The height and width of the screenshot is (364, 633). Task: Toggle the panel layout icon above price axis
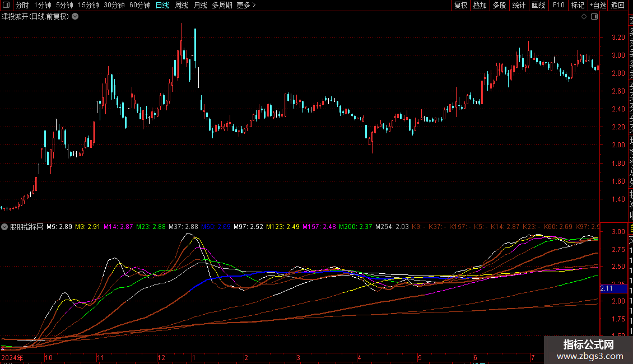tap(594, 17)
